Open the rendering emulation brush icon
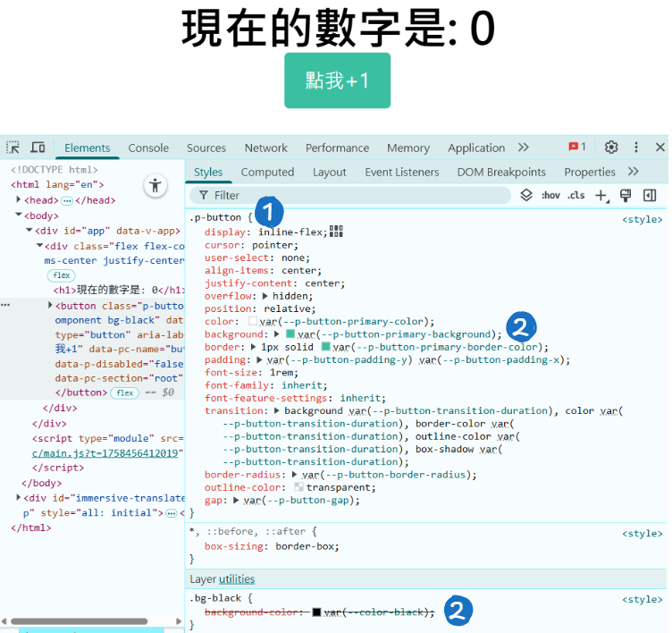The image size is (672, 633). click(x=626, y=196)
